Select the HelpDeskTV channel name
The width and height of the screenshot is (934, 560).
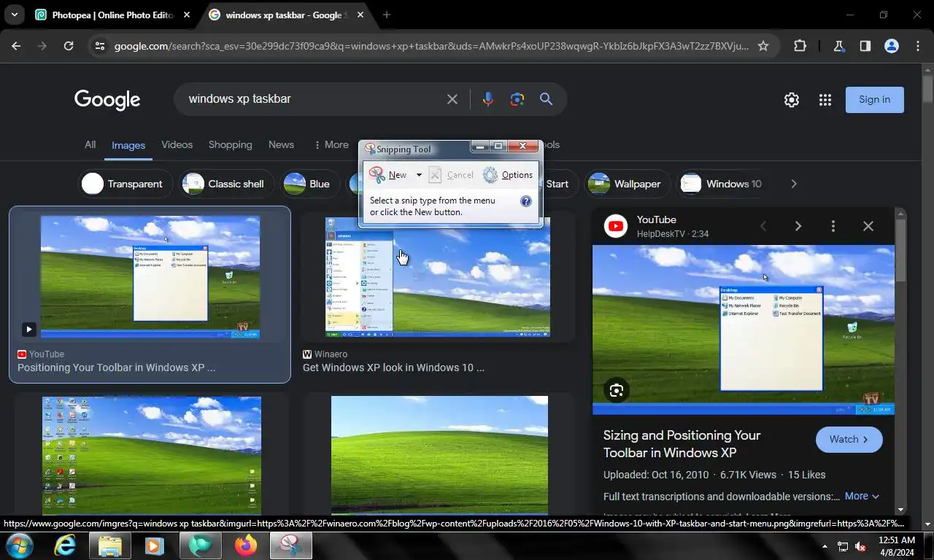[x=661, y=234]
